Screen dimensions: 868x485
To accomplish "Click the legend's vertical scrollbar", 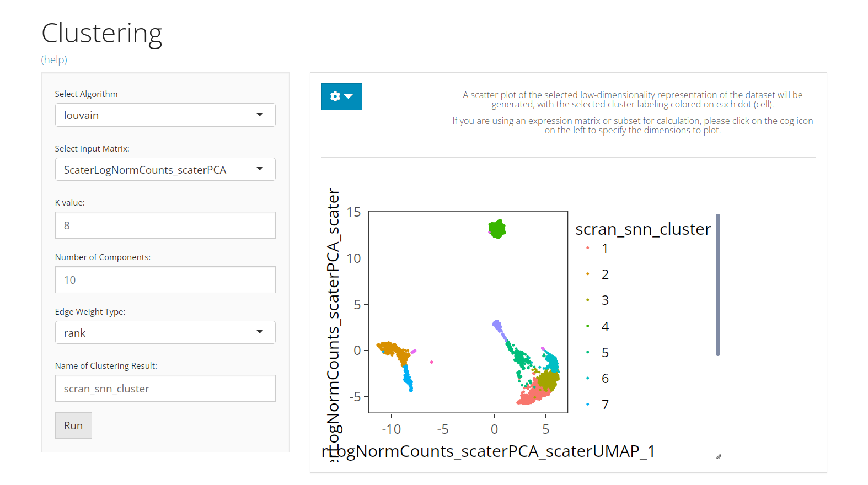I will 717,284.
